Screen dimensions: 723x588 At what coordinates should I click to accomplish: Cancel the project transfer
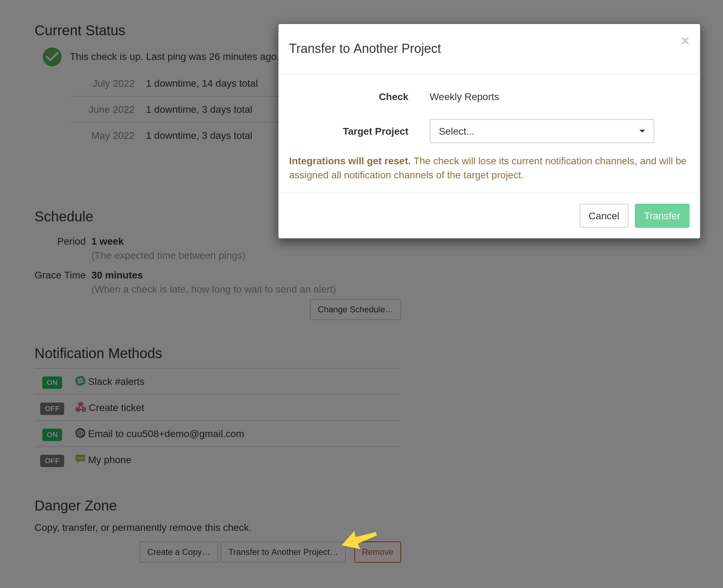click(603, 215)
